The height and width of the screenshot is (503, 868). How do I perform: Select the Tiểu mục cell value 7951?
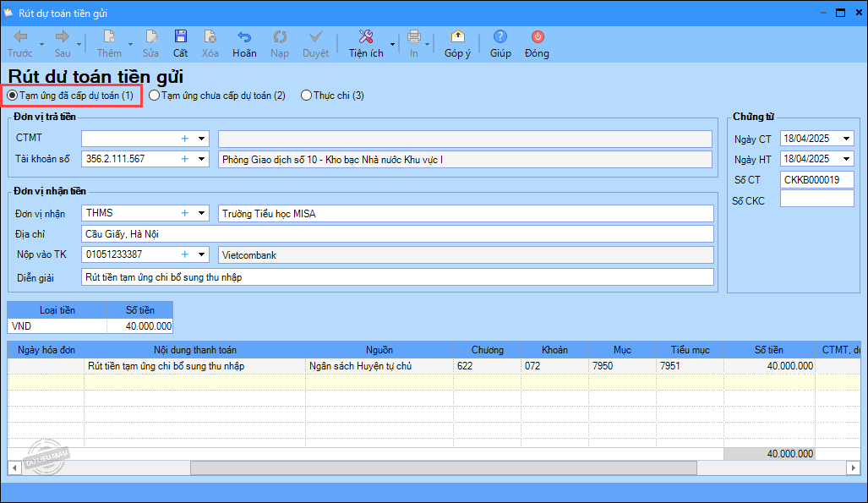pyautogui.click(x=690, y=366)
